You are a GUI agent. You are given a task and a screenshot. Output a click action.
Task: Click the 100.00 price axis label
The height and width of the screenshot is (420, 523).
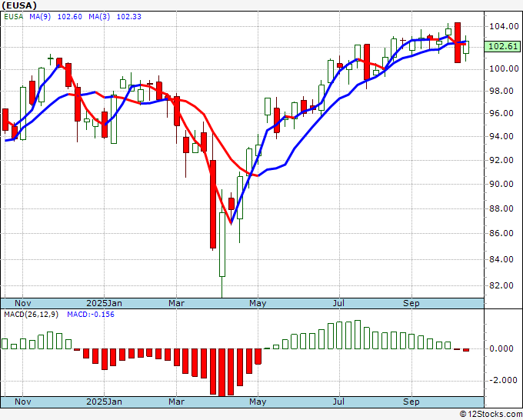click(x=504, y=68)
